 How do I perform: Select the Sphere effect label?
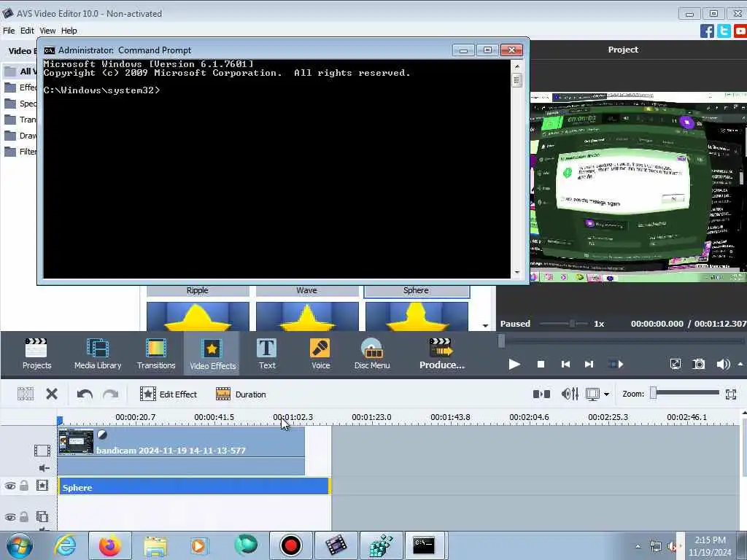[x=417, y=291]
